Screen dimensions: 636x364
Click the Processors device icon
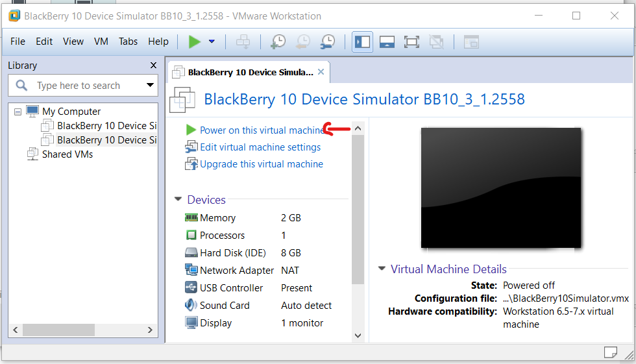(x=191, y=235)
